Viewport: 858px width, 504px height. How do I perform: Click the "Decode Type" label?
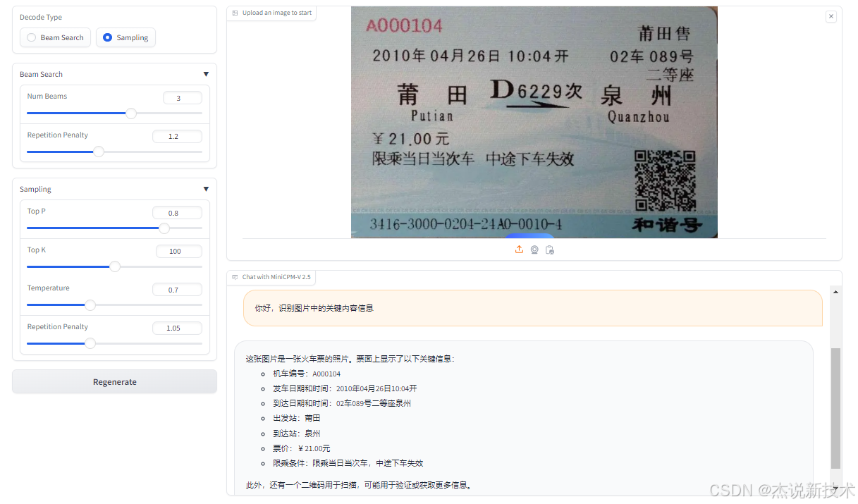41,17
